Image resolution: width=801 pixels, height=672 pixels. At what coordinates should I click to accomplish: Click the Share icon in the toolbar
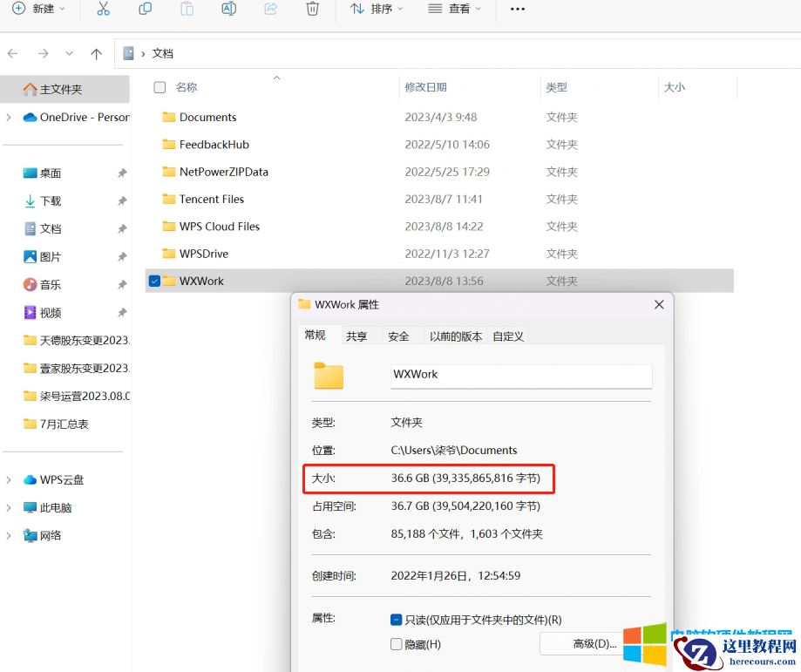pos(271,10)
